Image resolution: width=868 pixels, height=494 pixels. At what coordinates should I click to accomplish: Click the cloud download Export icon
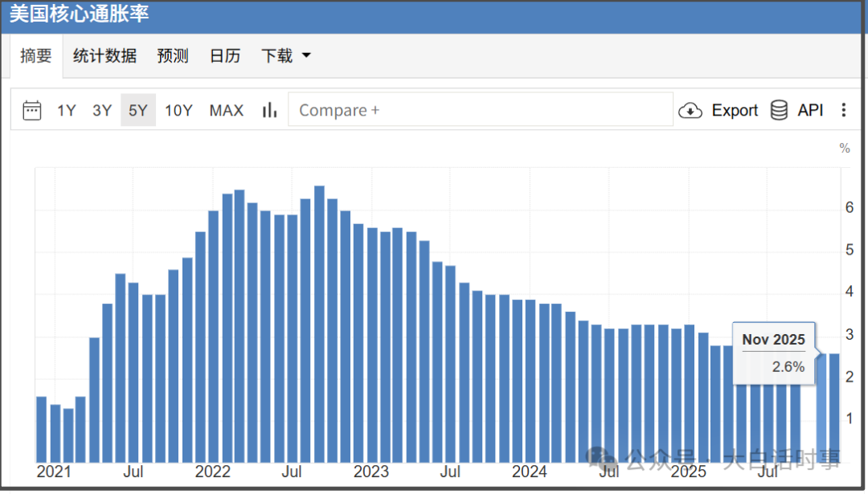pos(690,111)
